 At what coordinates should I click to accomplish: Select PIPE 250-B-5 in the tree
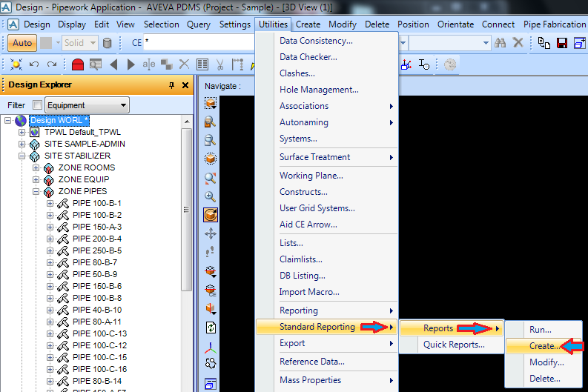pos(97,250)
